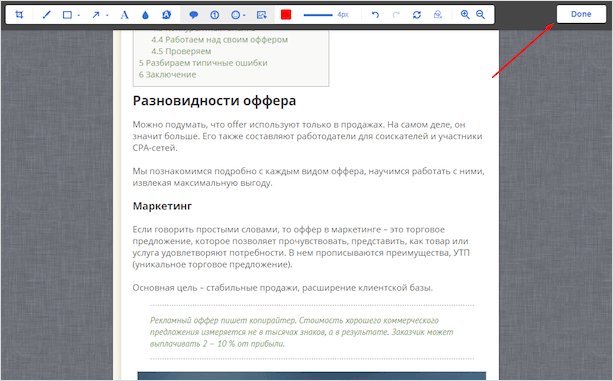
Task: Click the italic quote Рекламный оффер пишет копирайтер
Action: pos(301,332)
